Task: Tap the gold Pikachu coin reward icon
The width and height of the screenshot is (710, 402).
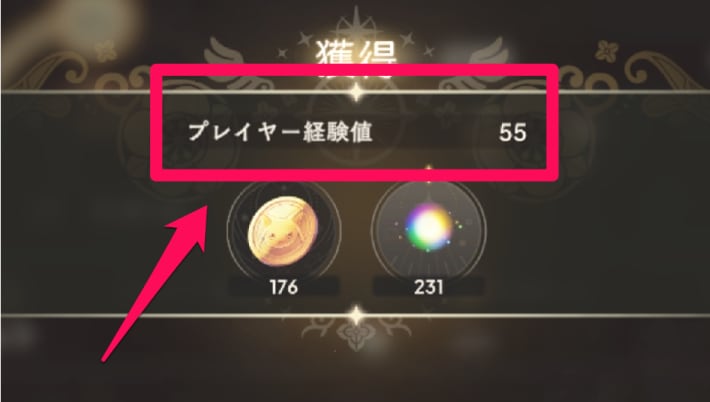Action: tap(283, 230)
